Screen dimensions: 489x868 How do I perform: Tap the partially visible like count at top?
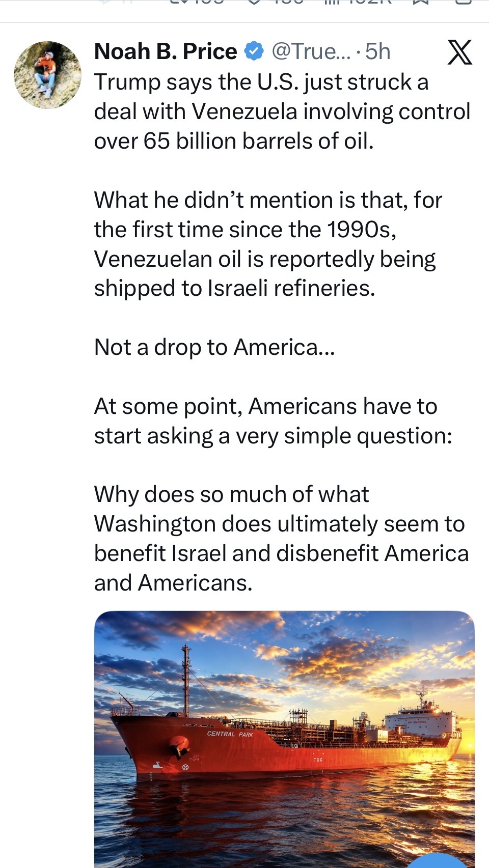coord(277,2)
